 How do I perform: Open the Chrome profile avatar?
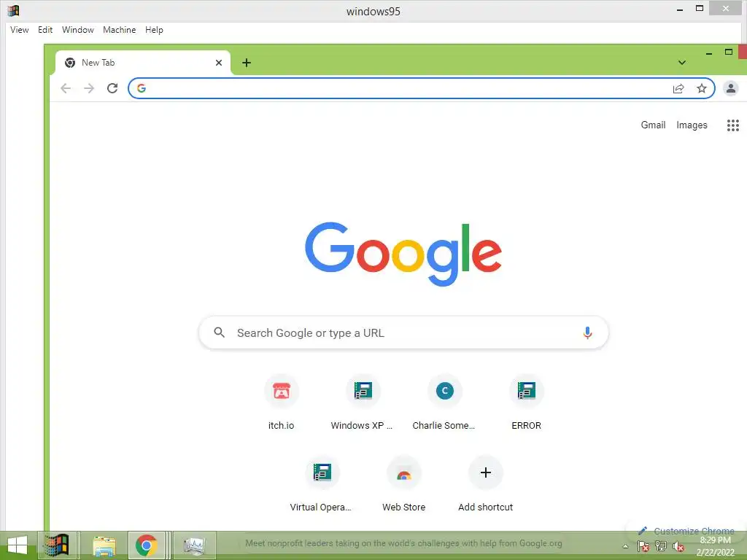tap(731, 88)
